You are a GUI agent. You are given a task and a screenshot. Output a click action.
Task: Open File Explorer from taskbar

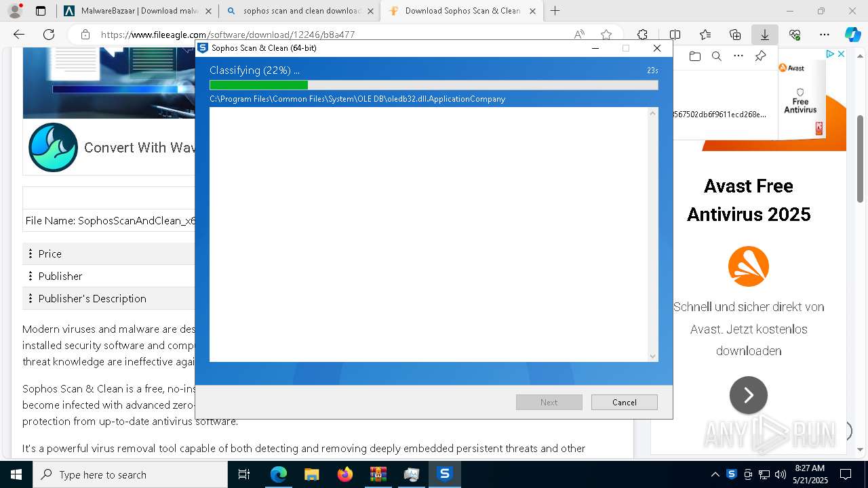312,474
